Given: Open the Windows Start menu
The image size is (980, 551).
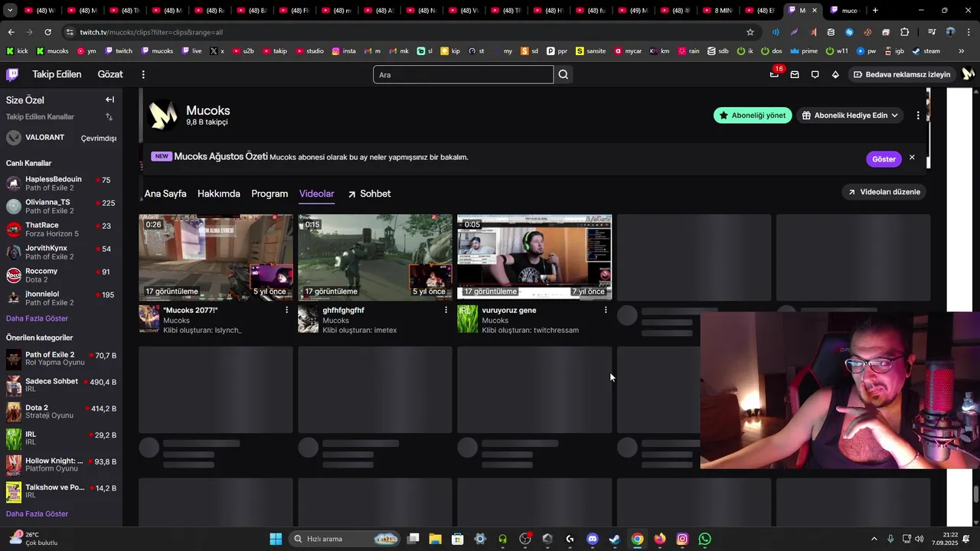Looking at the screenshot, I should (276, 539).
